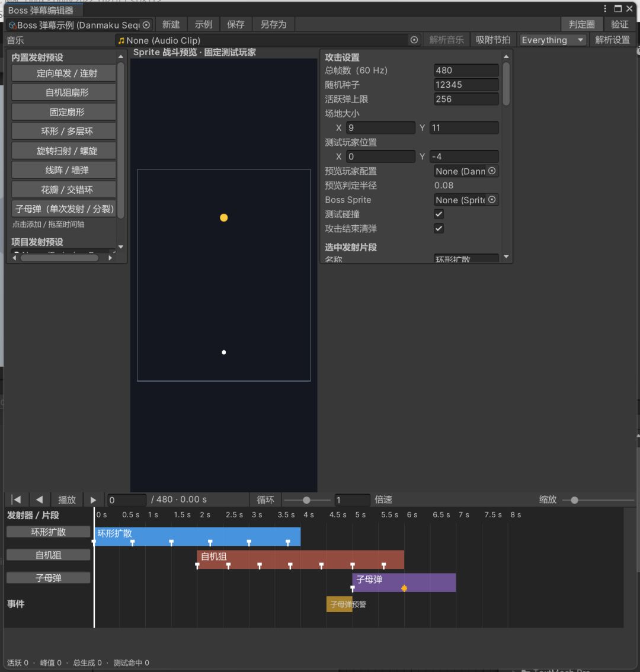
Task: Open the Everything dropdown
Action: pyautogui.click(x=552, y=40)
